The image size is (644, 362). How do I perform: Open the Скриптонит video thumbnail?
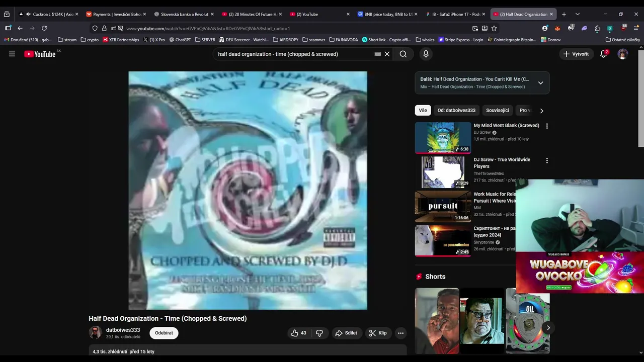[443, 240]
